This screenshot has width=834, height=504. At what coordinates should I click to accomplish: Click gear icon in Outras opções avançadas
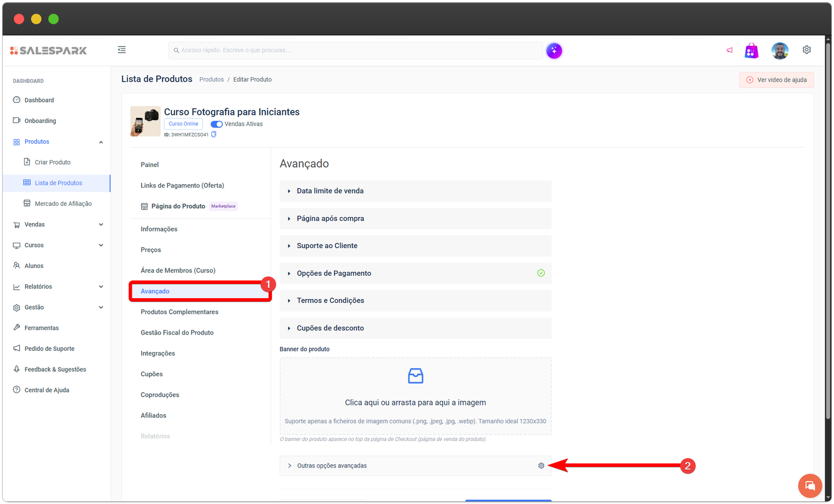[541, 465]
